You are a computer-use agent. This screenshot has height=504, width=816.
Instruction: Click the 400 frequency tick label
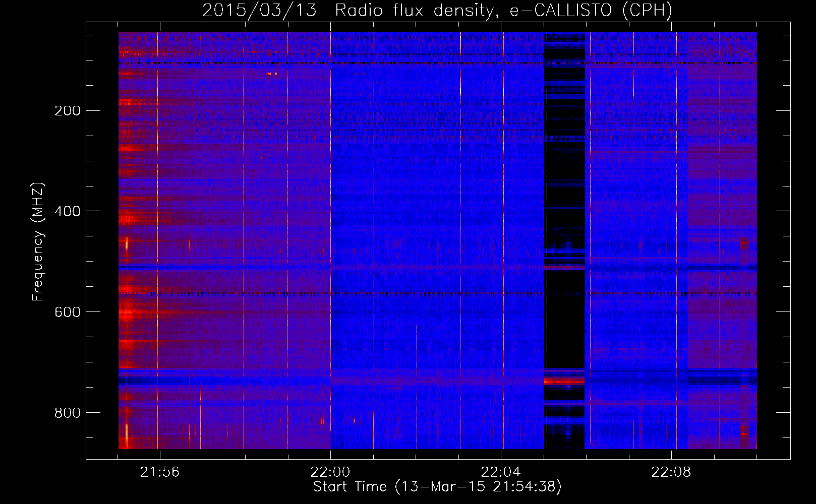pyautogui.click(x=67, y=211)
